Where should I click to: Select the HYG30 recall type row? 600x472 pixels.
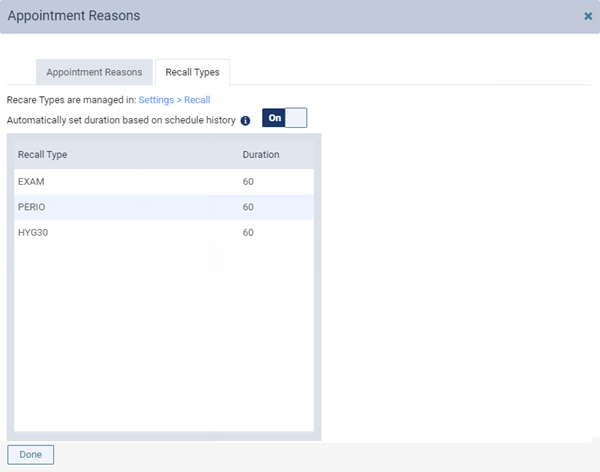click(x=164, y=232)
